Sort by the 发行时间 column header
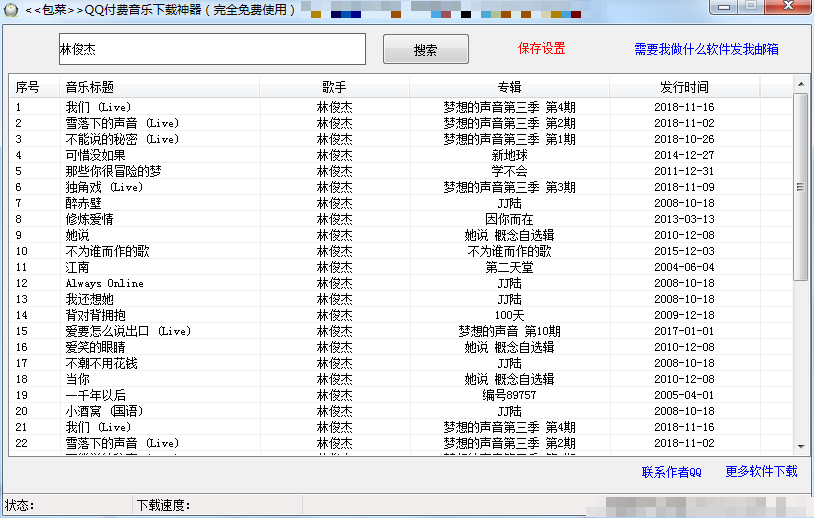 [x=684, y=87]
